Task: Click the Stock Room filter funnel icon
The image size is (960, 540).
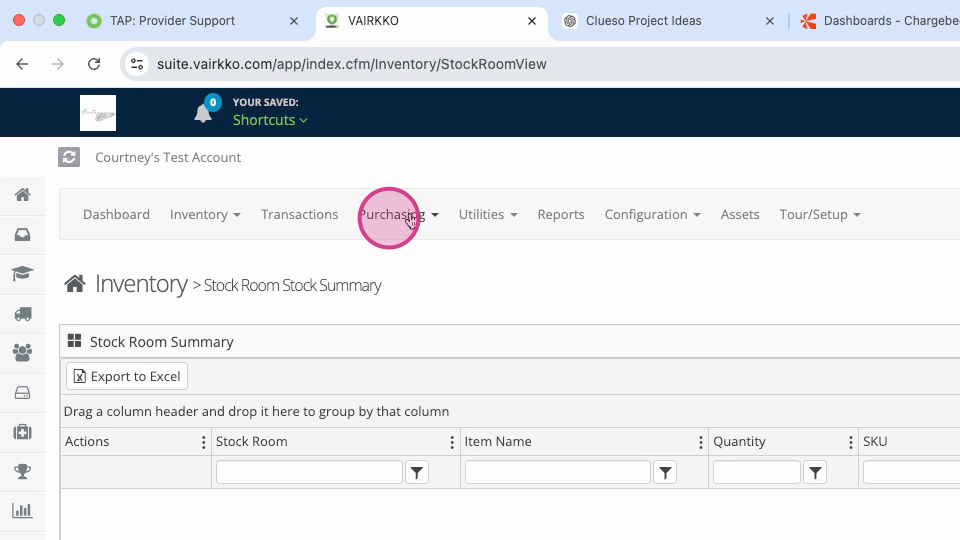Action: [417, 472]
